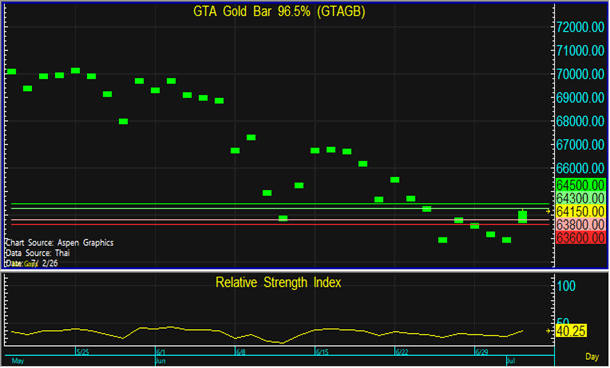Select the 6/15 date marker on timeline
This screenshot has height=368, width=610.
pos(322,352)
